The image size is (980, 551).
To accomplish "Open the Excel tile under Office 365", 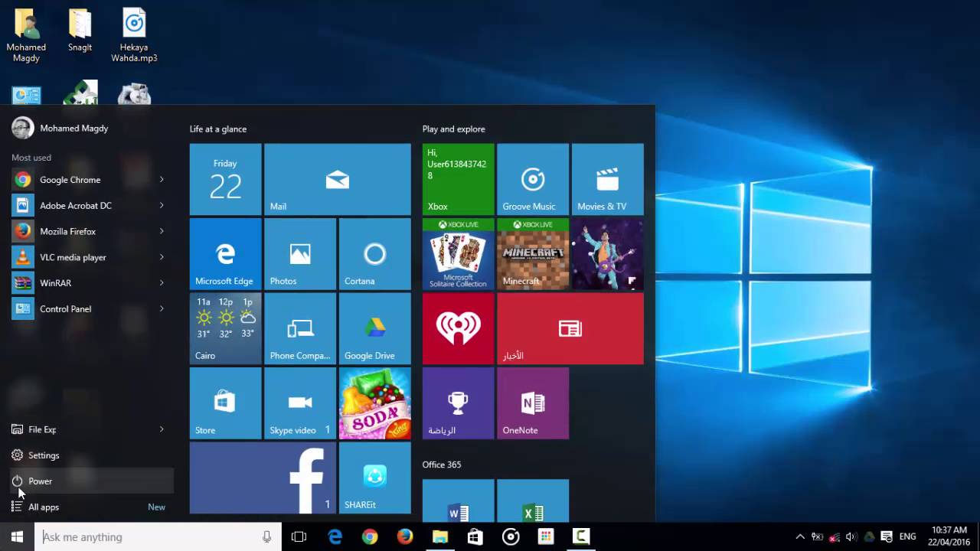I will click(x=533, y=500).
